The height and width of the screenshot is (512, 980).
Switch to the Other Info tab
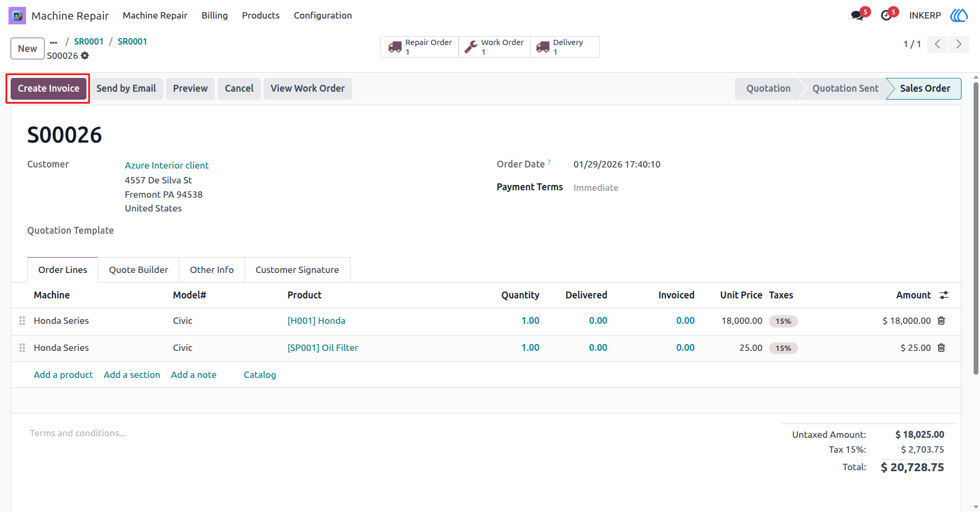[212, 270]
